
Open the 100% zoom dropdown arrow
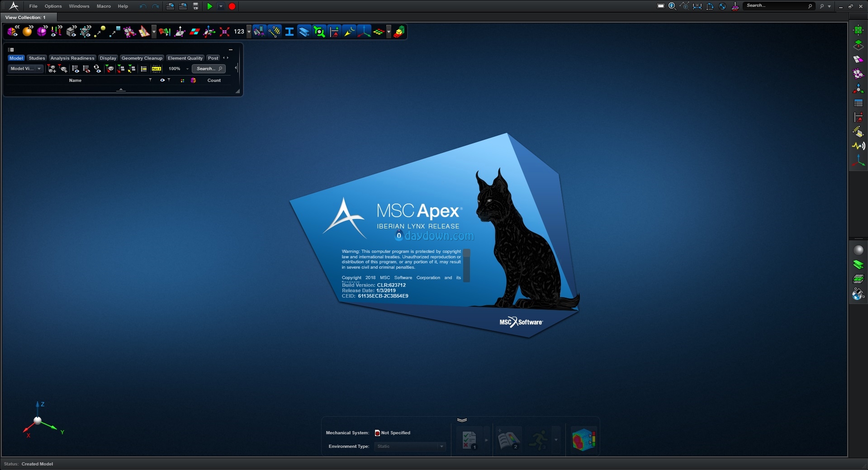tap(187, 69)
